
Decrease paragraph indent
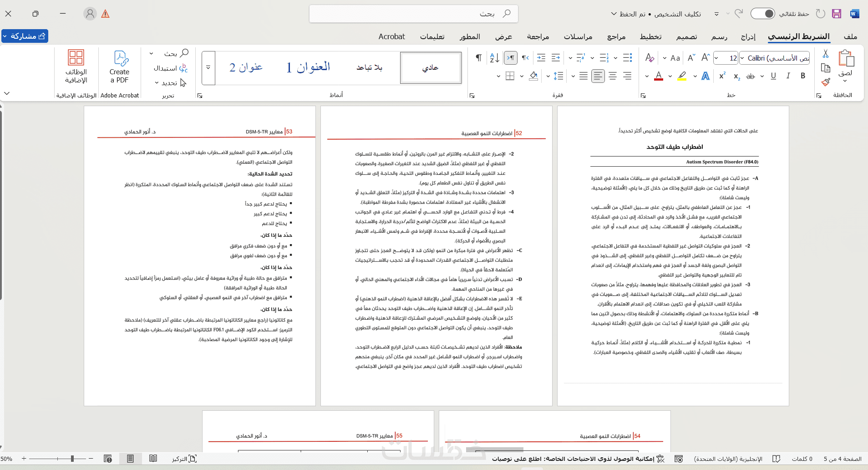coord(556,58)
